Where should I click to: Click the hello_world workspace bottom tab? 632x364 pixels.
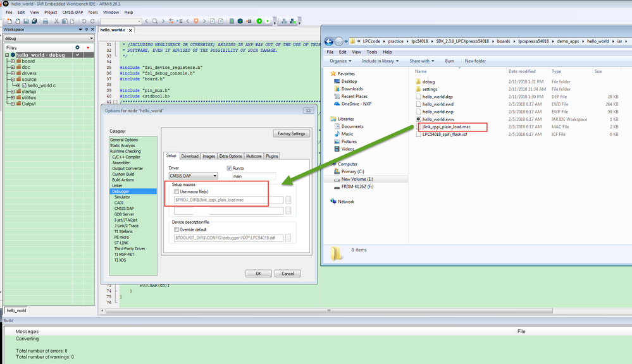16,310
